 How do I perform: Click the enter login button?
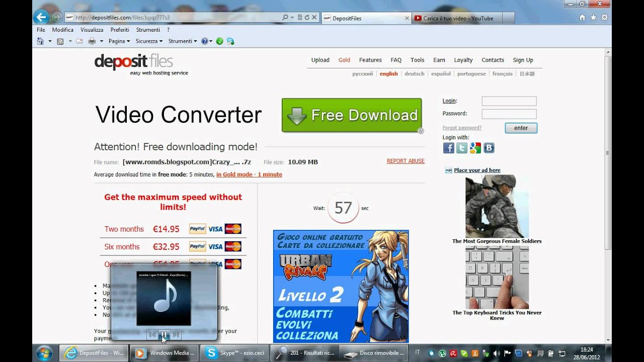pyautogui.click(x=521, y=128)
